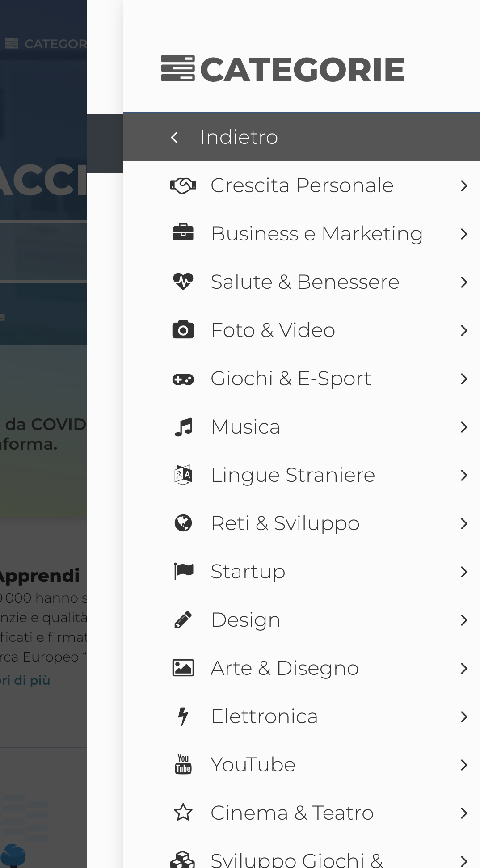Click the briefcase icon for Business e Marketing
480x868 pixels.
pyautogui.click(x=183, y=233)
